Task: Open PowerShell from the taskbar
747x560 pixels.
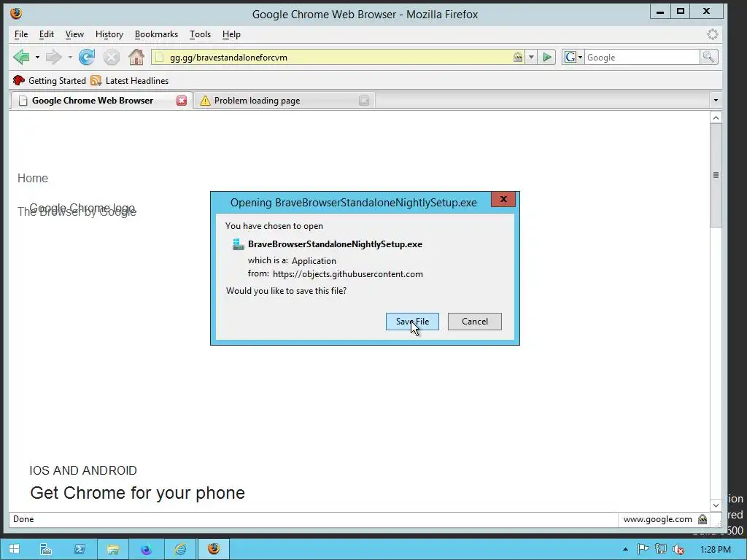Action: 79,549
